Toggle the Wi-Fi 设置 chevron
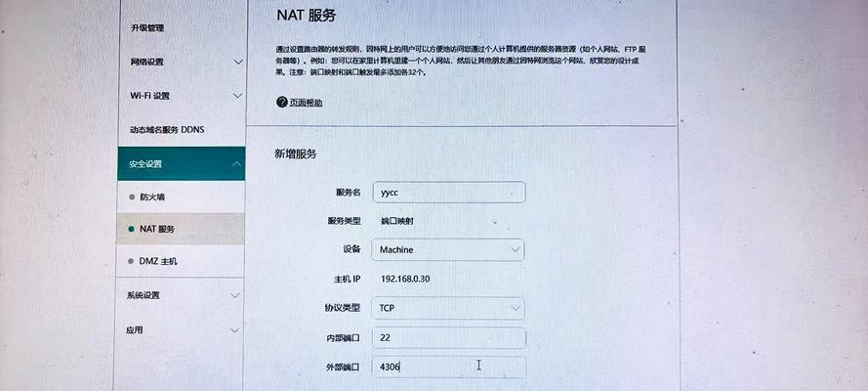Image resolution: width=868 pixels, height=391 pixels. click(x=237, y=96)
